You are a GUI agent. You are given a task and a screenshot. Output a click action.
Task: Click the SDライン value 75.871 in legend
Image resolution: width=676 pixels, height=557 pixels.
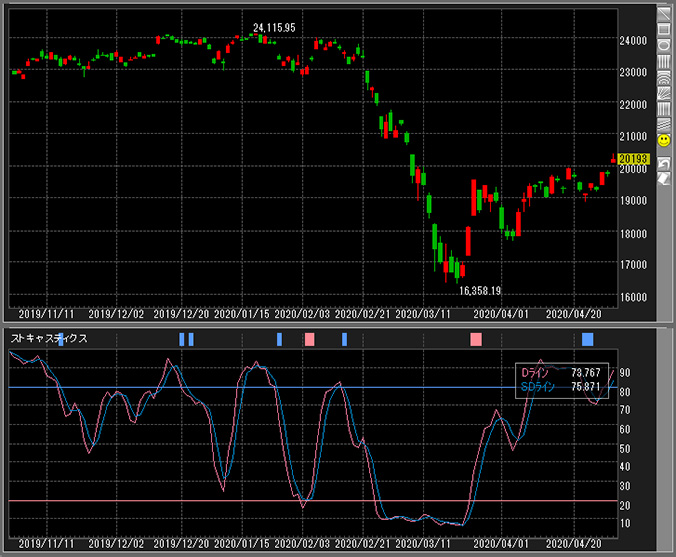click(585, 387)
